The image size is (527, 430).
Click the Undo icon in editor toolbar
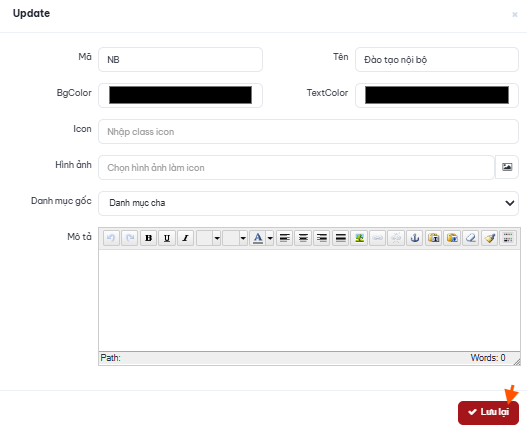click(111, 238)
